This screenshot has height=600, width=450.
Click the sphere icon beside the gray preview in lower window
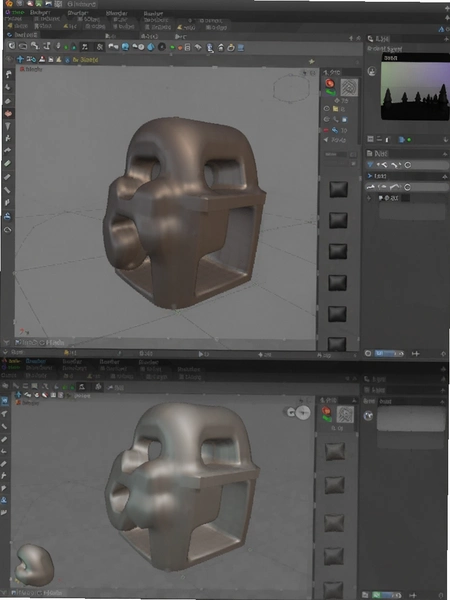coord(368,416)
